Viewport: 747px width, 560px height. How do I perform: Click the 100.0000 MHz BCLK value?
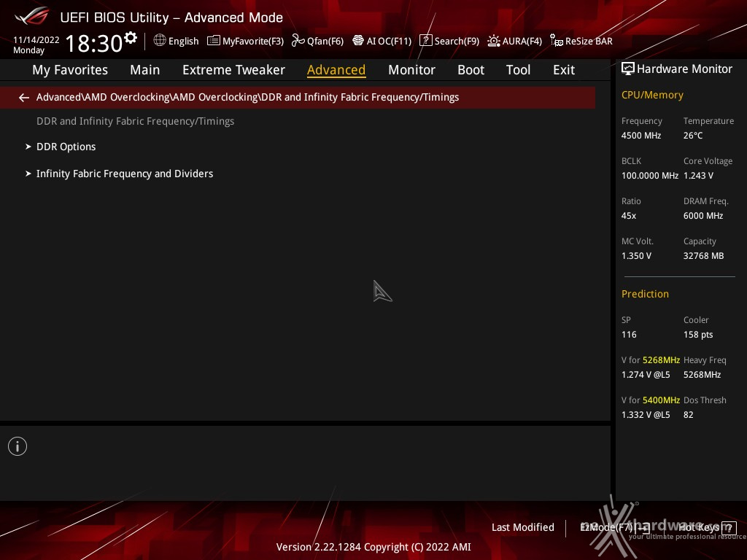[x=650, y=176]
